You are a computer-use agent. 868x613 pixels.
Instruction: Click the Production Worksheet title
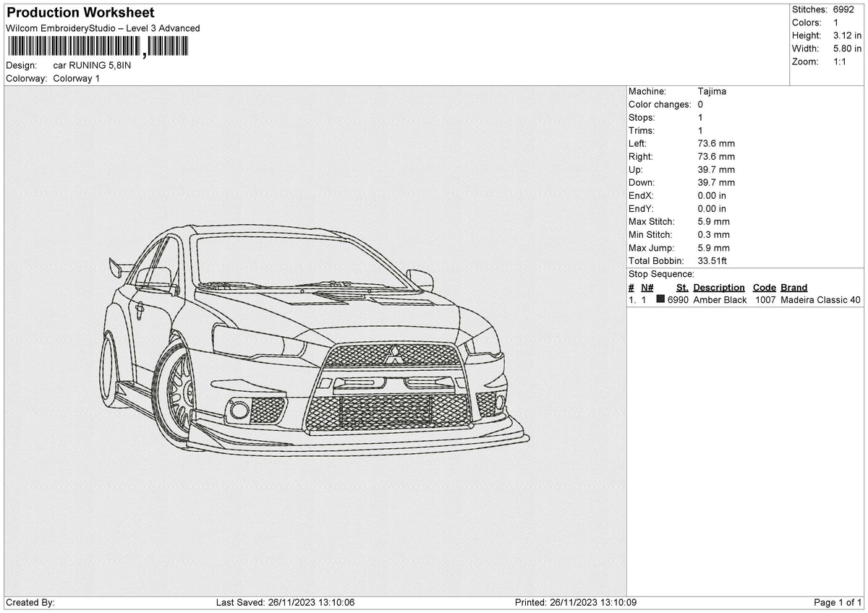point(80,13)
